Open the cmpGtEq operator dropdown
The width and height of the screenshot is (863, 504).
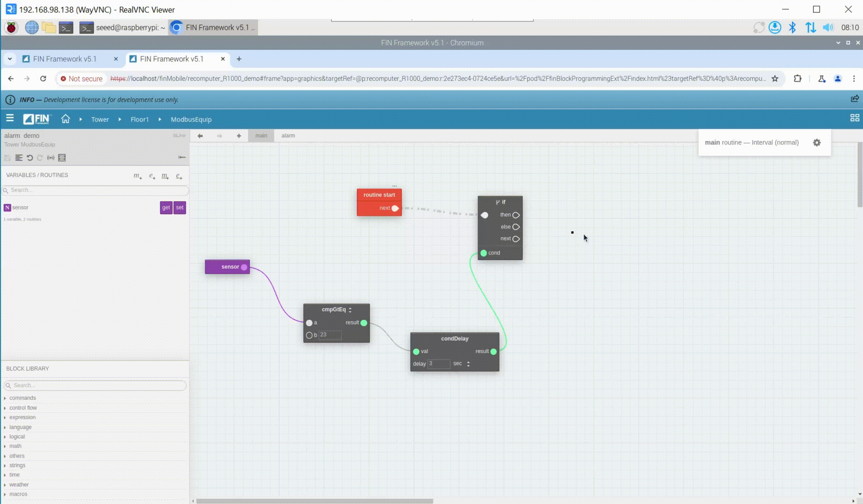pos(350,310)
